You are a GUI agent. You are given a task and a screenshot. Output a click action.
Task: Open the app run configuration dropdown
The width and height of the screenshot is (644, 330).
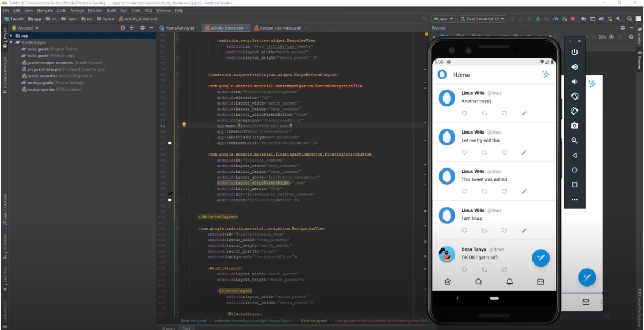coord(443,19)
